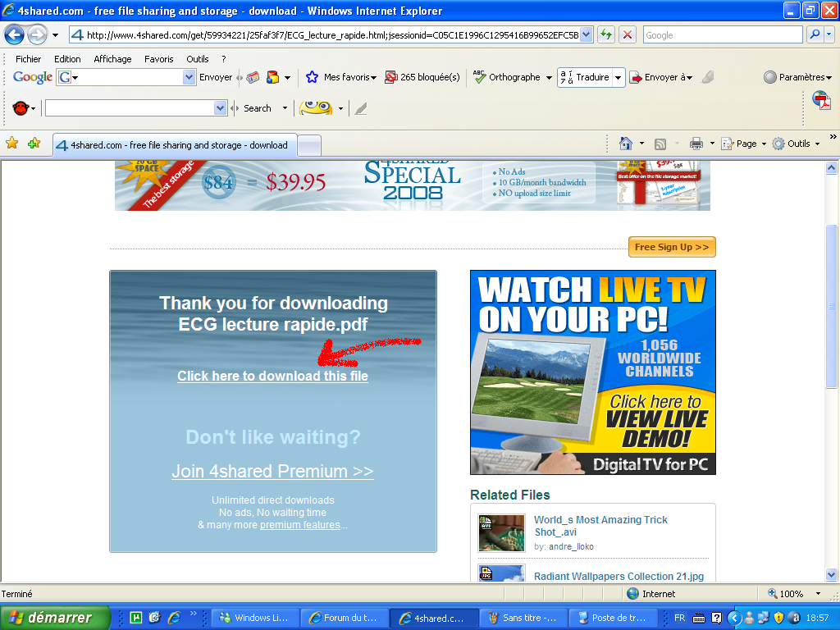Viewport: 840px width, 630px height.
Task: Expand the Google toolbar search field dropdown
Action: 189,77
